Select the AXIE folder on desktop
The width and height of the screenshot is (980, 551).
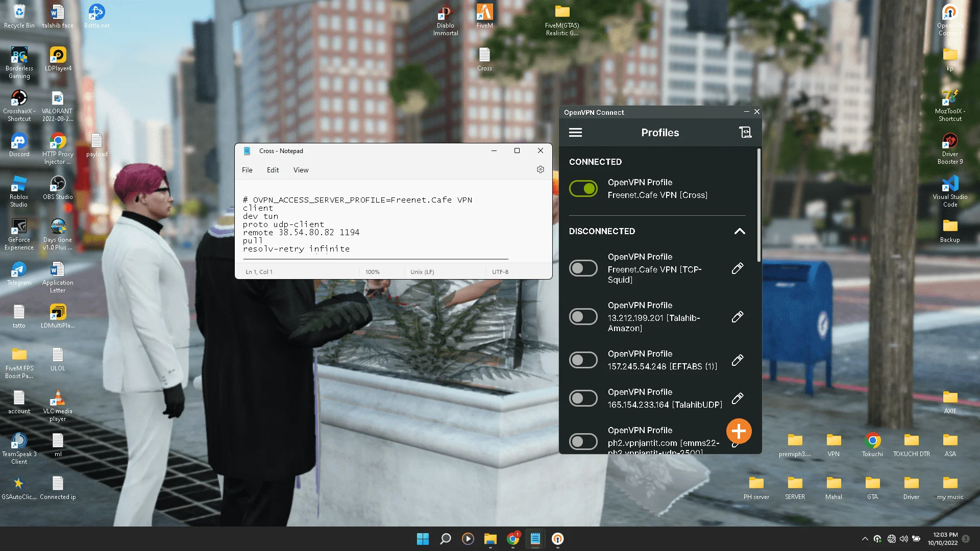950,402
